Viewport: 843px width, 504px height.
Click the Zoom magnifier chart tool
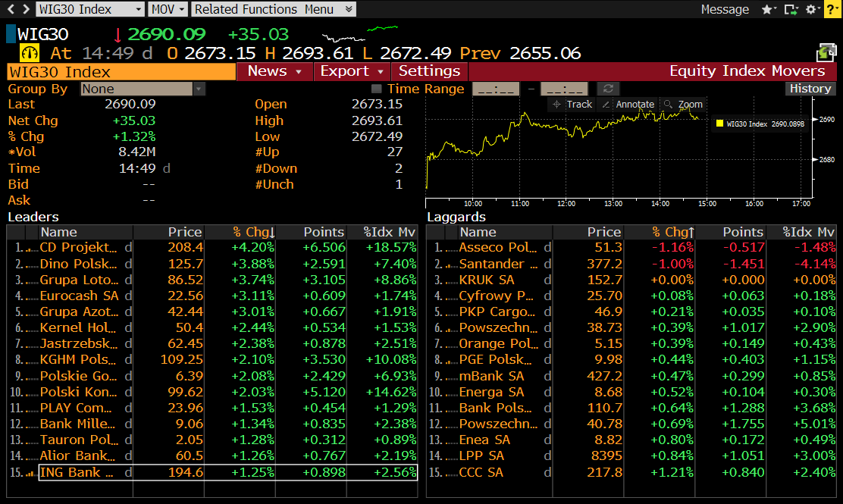click(x=682, y=105)
